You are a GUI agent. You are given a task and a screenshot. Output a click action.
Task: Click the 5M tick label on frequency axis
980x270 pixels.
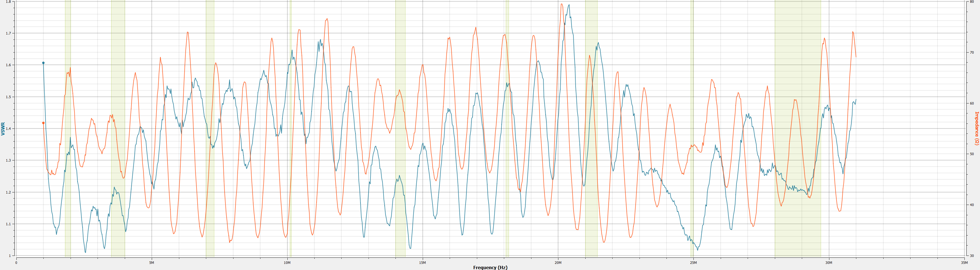tap(152, 262)
